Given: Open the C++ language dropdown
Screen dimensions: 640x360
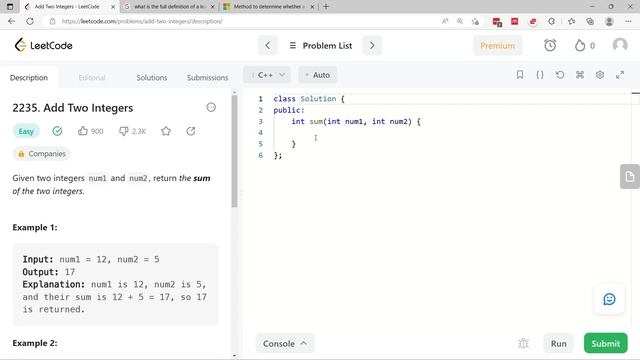Looking at the screenshot, I should click(267, 75).
